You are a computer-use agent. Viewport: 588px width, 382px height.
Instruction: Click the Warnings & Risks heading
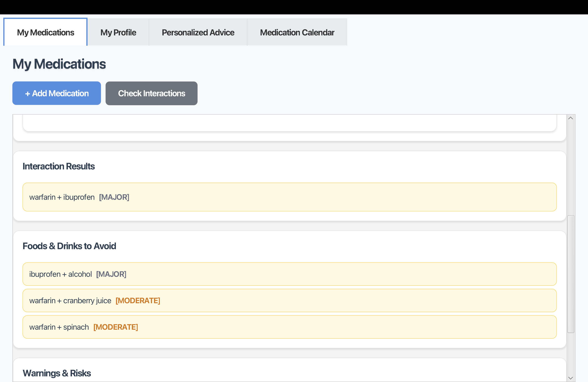point(57,373)
